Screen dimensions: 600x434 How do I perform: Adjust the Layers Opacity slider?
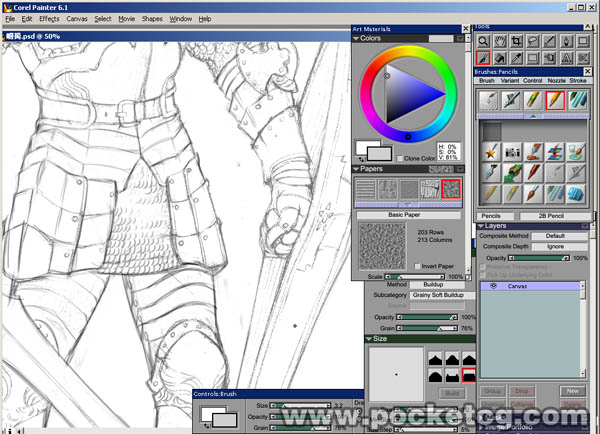pyautogui.click(x=539, y=258)
